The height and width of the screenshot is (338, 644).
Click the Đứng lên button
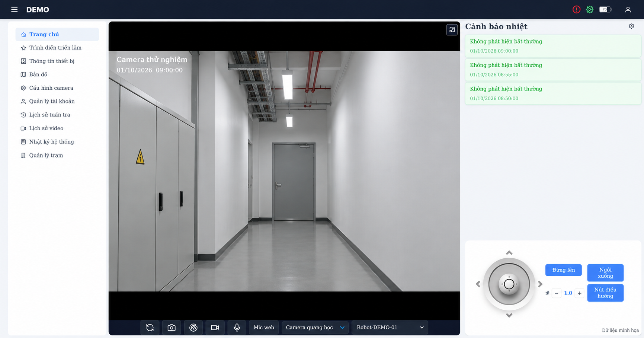(x=563, y=270)
